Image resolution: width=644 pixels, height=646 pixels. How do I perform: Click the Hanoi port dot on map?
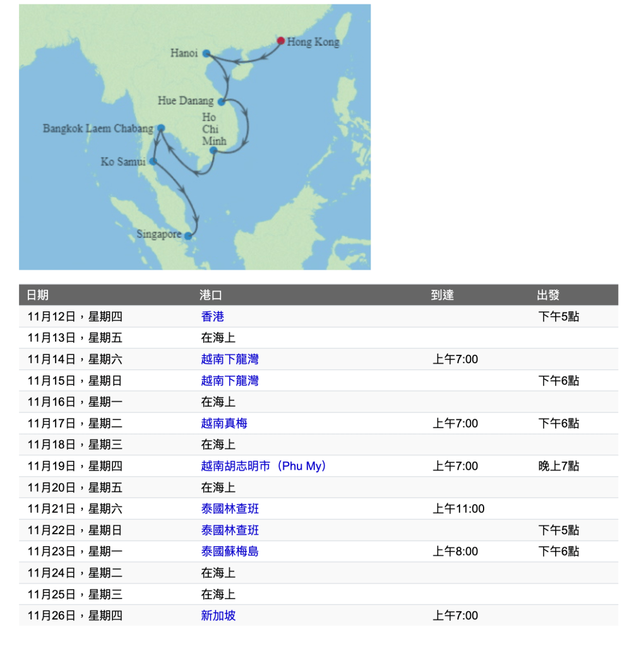click(x=206, y=54)
